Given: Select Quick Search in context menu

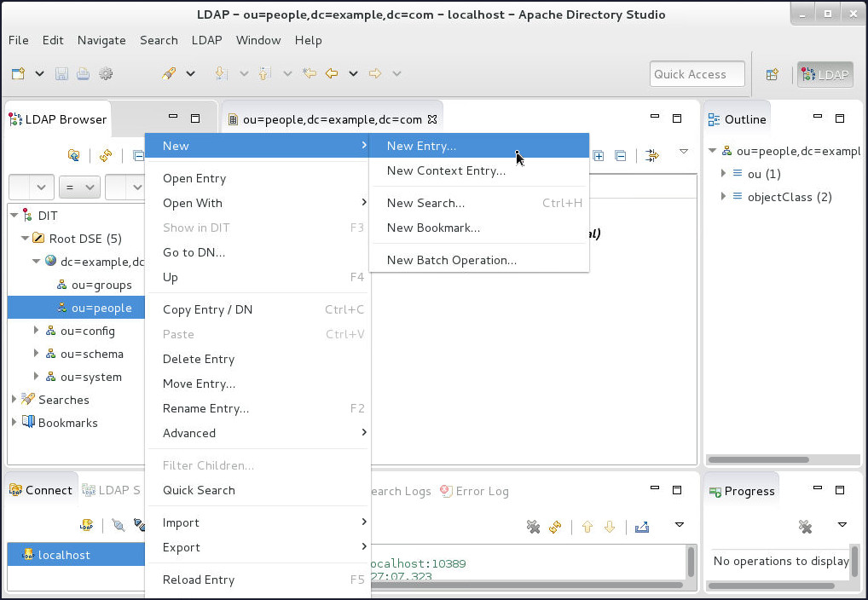Looking at the screenshot, I should pyautogui.click(x=258, y=490).
